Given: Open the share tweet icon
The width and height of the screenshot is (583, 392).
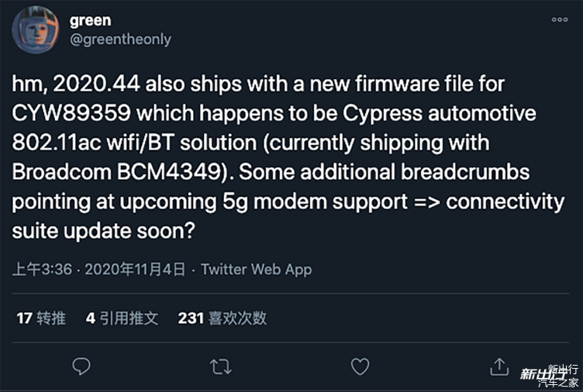Looking at the screenshot, I should (x=499, y=366).
